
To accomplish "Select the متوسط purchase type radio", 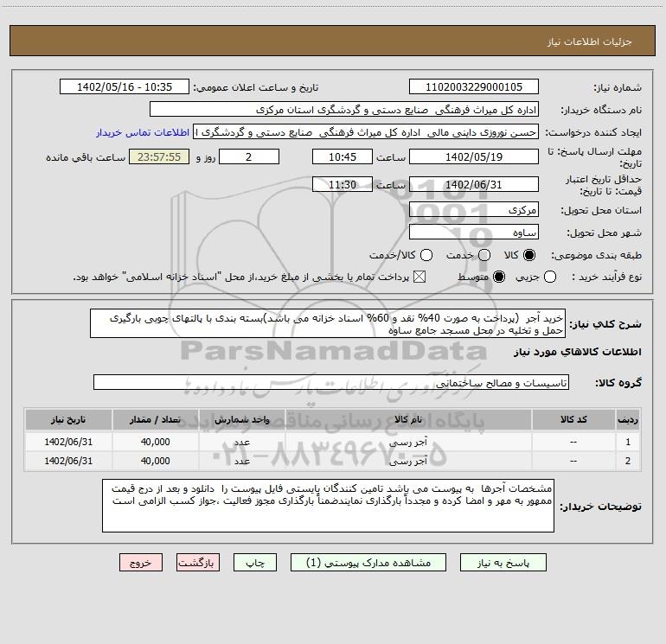I will [x=499, y=277].
